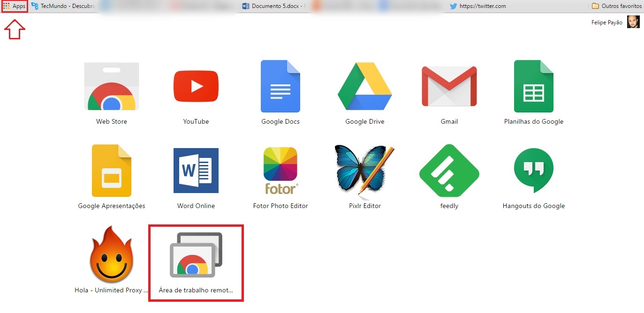This screenshot has width=644, height=313.
Task: Launch the YouTube app
Action: 196,86
